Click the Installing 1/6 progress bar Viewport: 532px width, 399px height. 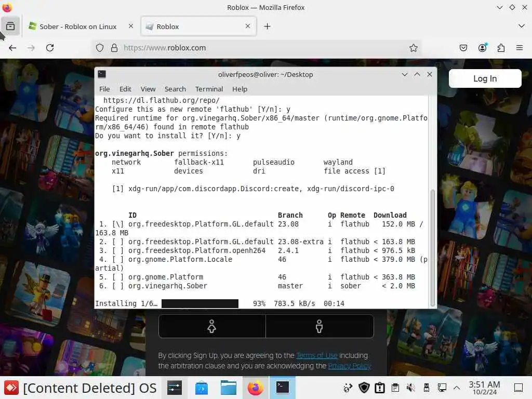200,303
